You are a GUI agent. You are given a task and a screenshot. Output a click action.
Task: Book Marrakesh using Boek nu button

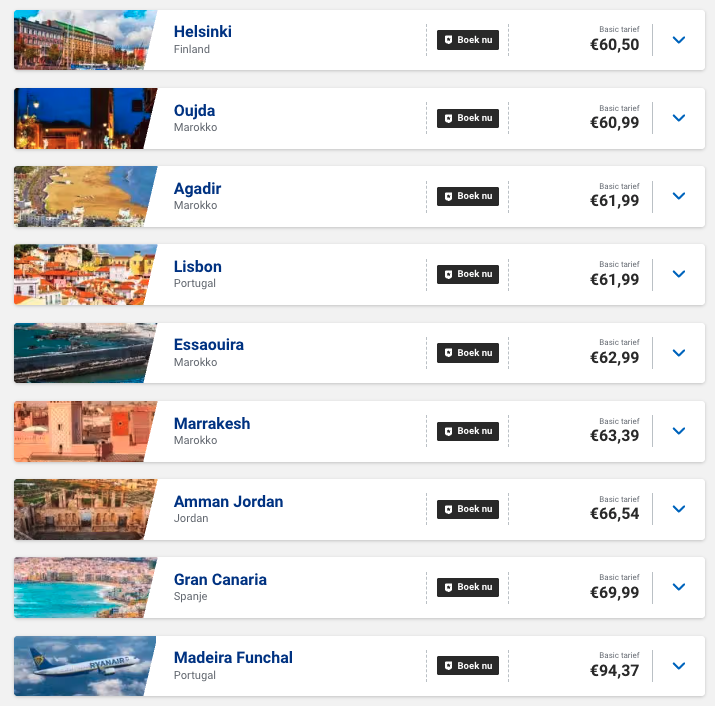click(x=467, y=431)
